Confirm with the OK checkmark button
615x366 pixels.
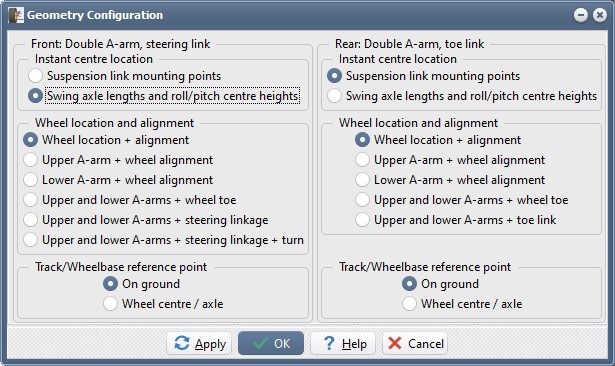271,344
